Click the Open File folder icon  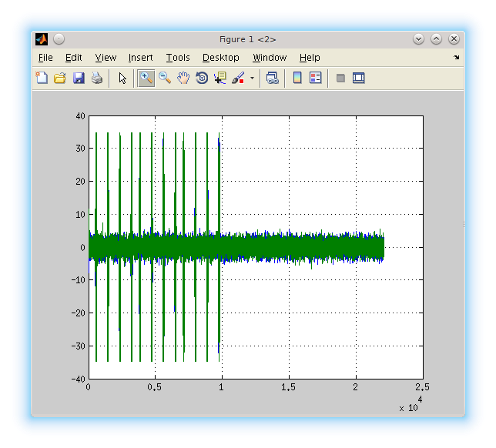(59, 78)
